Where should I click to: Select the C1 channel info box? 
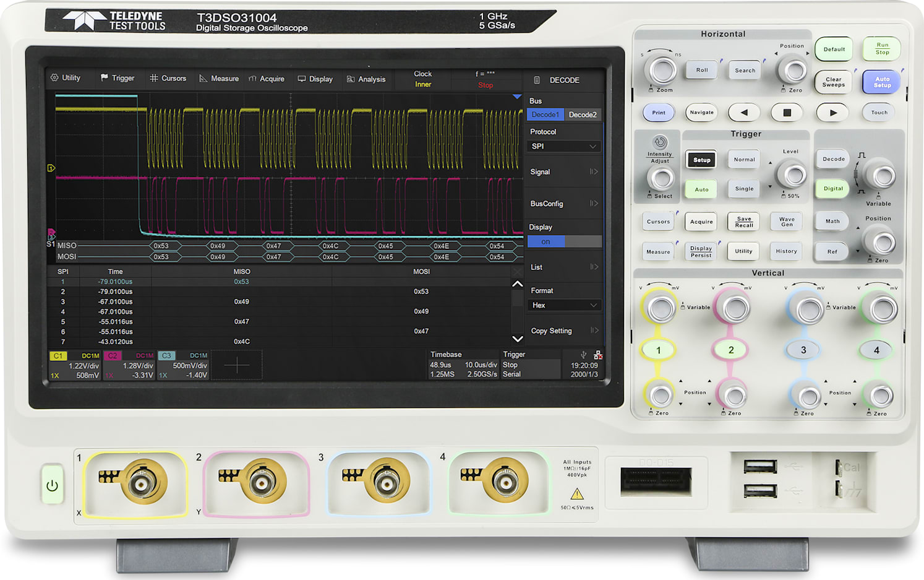75,365
